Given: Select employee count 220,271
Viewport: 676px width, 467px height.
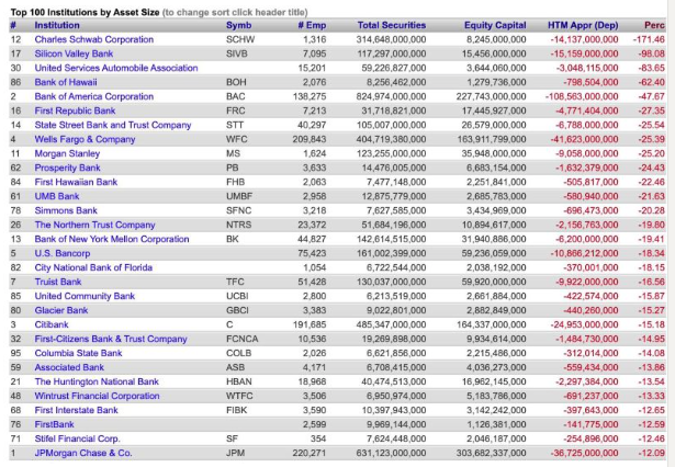Looking at the screenshot, I should tap(309, 453).
